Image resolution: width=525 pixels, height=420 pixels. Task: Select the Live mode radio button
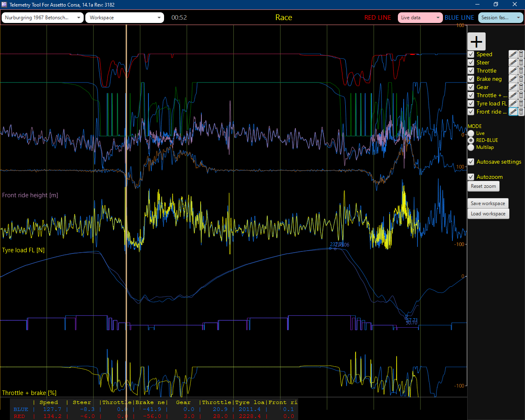[471, 133]
